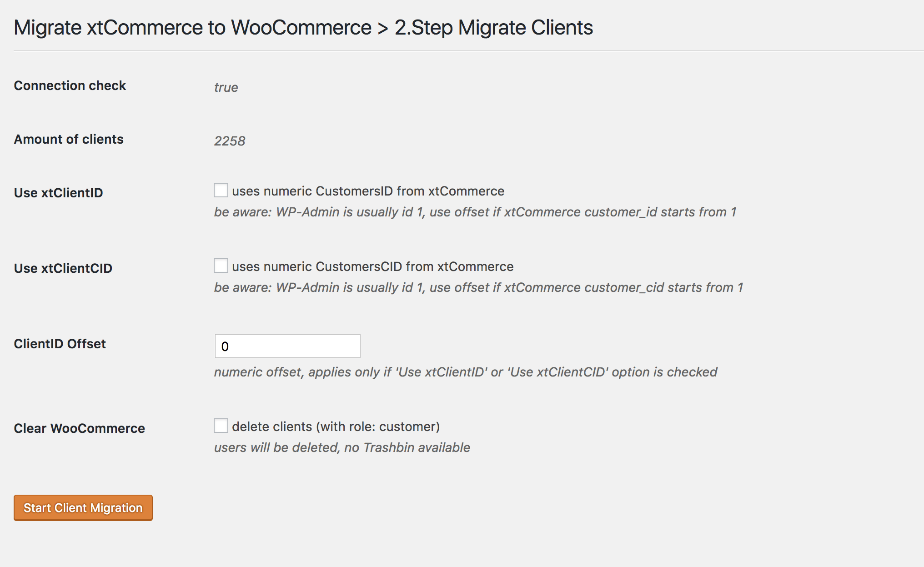Enable the Use xtClientCID checkbox
Viewport: 924px width, 567px height.
click(x=221, y=266)
